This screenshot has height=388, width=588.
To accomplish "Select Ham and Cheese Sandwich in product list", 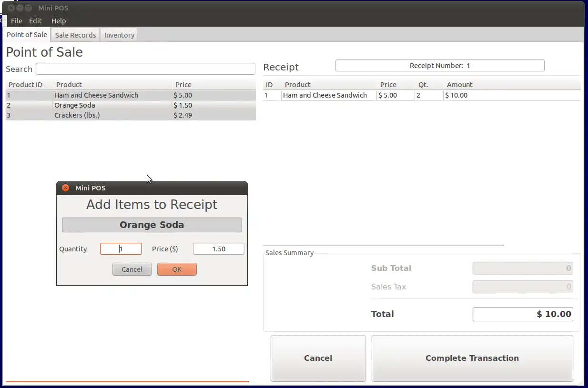I will click(131, 95).
